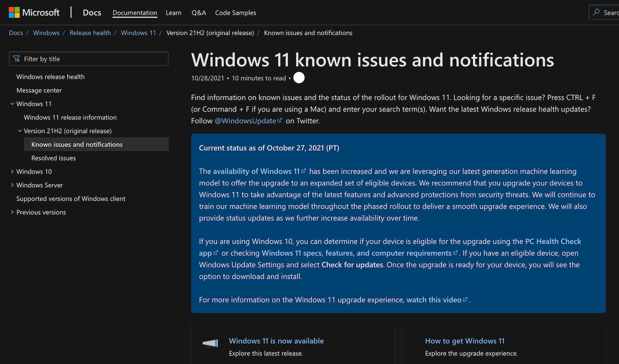Screen dimensions: 619x364
Task: Expand the Windows 10 tree node
Action: tap(12, 172)
